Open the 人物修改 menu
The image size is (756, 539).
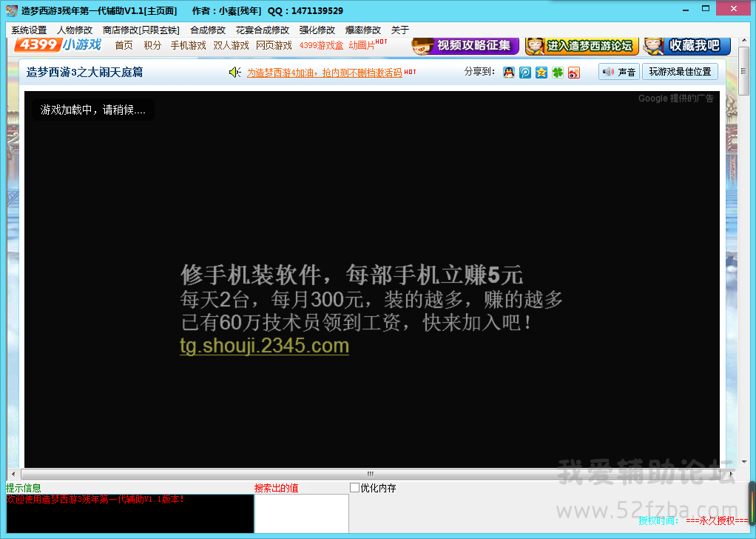pyautogui.click(x=75, y=30)
